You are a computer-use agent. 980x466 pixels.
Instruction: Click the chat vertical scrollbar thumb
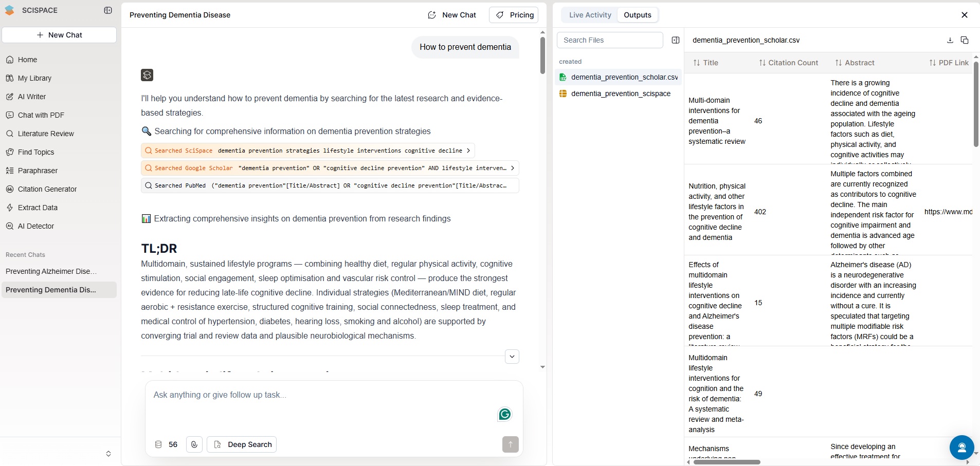542,55
